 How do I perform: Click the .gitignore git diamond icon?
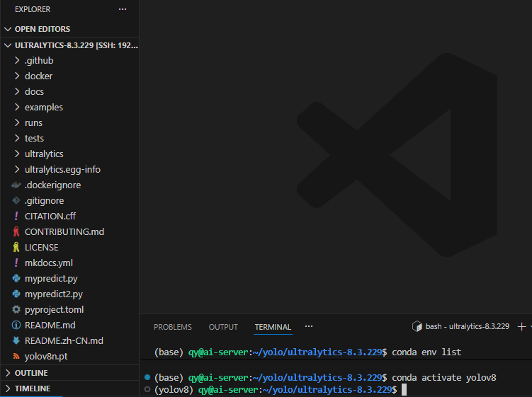(16, 200)
